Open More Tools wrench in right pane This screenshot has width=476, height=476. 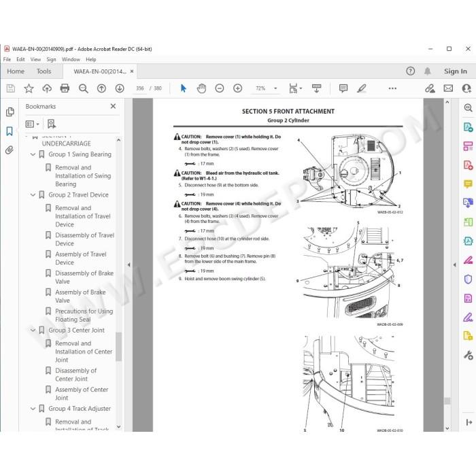tap(468, 355)
